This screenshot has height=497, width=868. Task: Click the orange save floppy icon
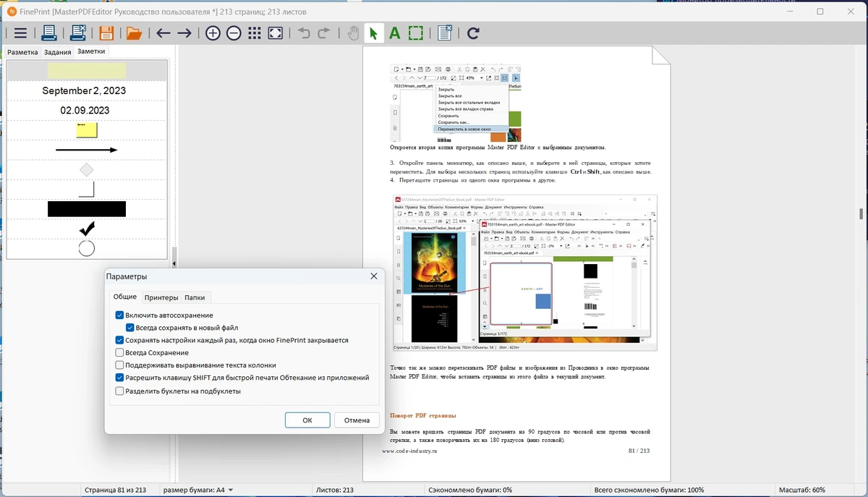click(106, 33)
